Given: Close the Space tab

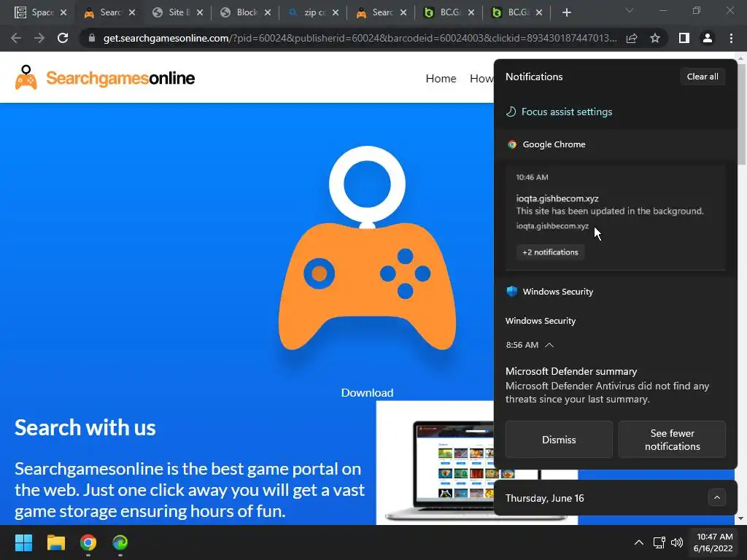Looking at the screenshot, I should point(63,12).
